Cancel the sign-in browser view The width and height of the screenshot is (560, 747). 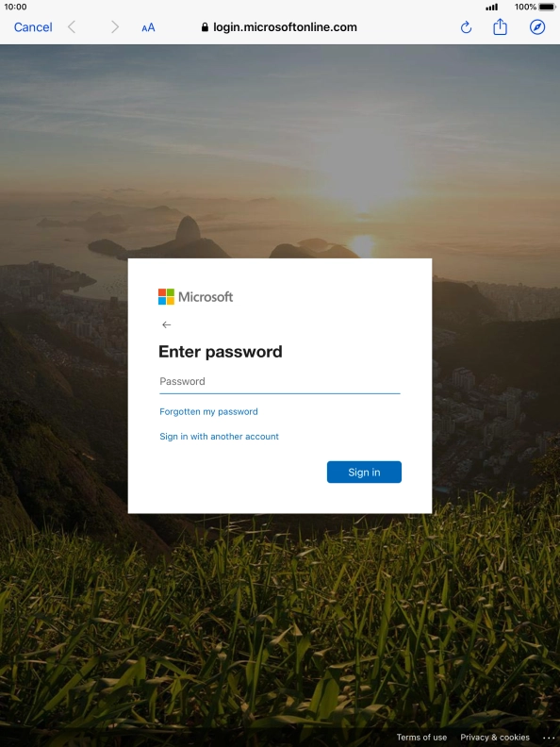click(x=33, y=27)
